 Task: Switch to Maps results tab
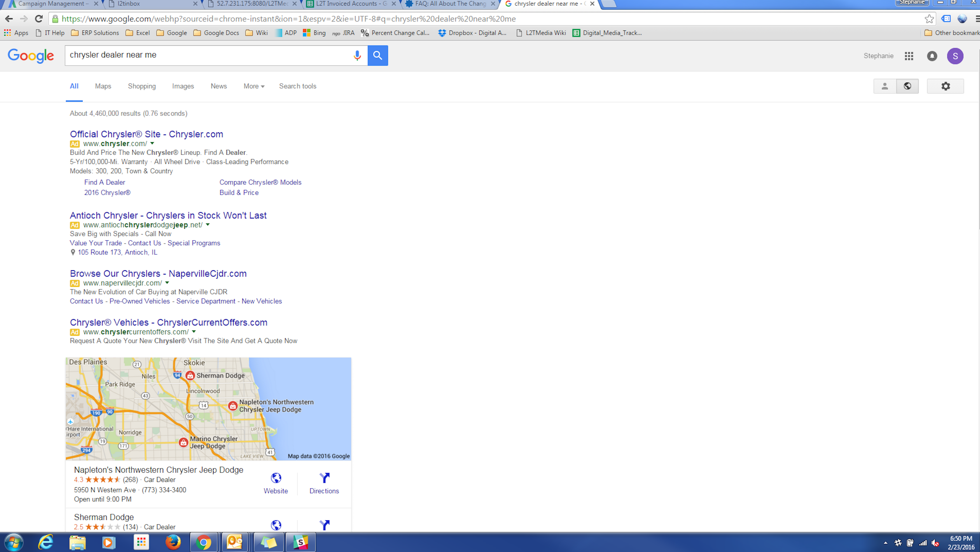click(103, 86)
